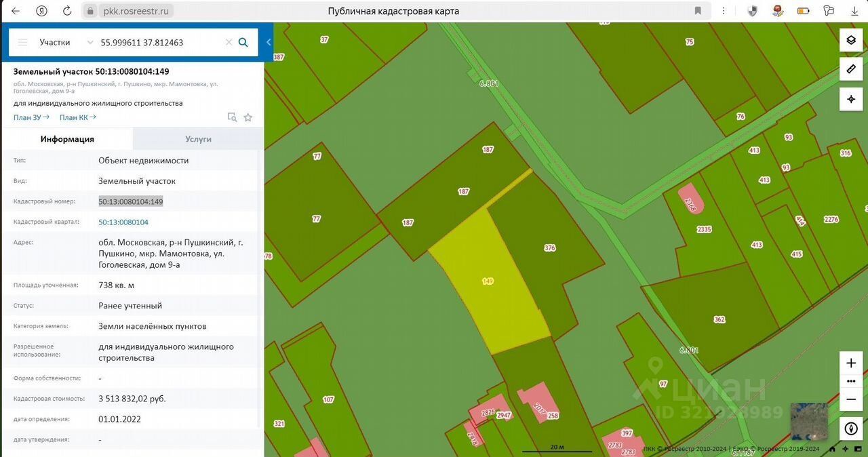The width and height of the screenshot is (868, 457).
Task: Click parcel label 76 on the map
Action: coord(741,117)
